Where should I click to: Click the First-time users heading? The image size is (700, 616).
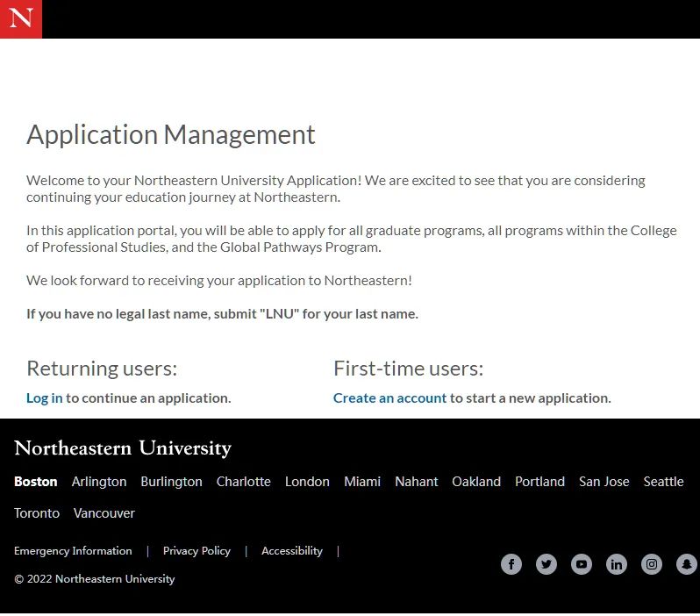409,369
